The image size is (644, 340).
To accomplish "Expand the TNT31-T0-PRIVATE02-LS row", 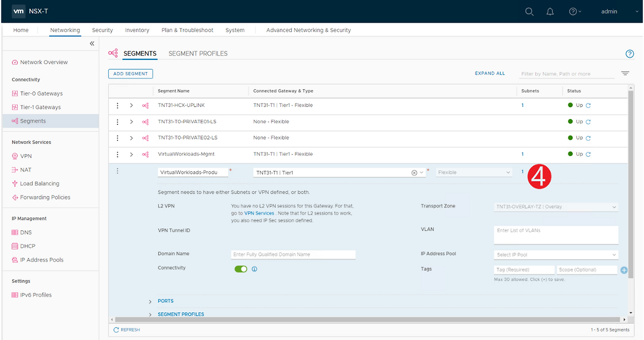I will pyautogui.click(x=131, y=138).
